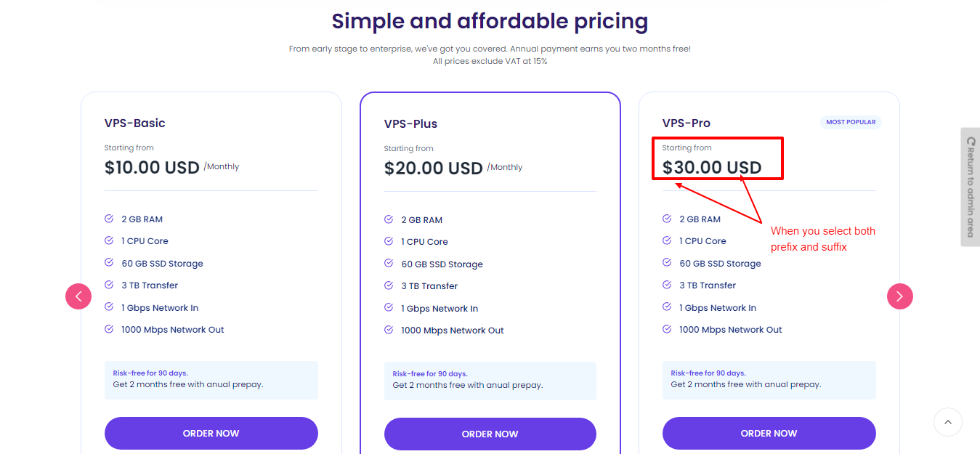This screenshot has width=980, height=454.
Task: Open the Return to admin area tab
Action: coord(970,187)
